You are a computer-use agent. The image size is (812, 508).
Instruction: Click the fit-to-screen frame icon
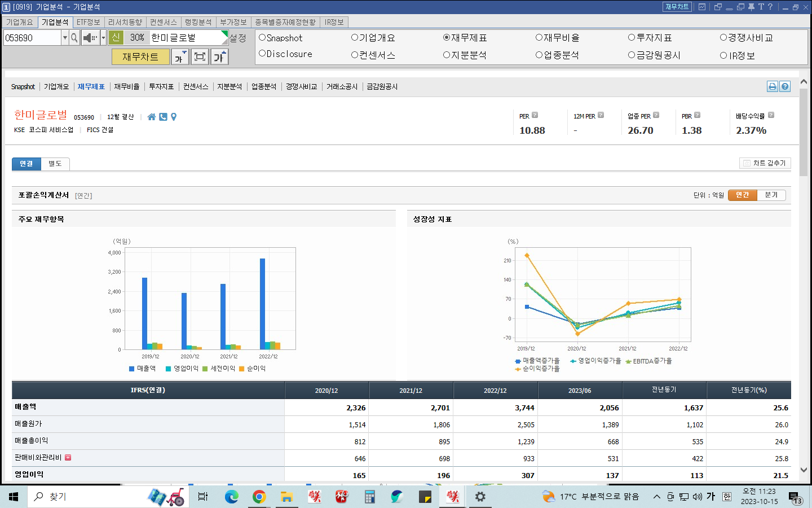[200, 57]
